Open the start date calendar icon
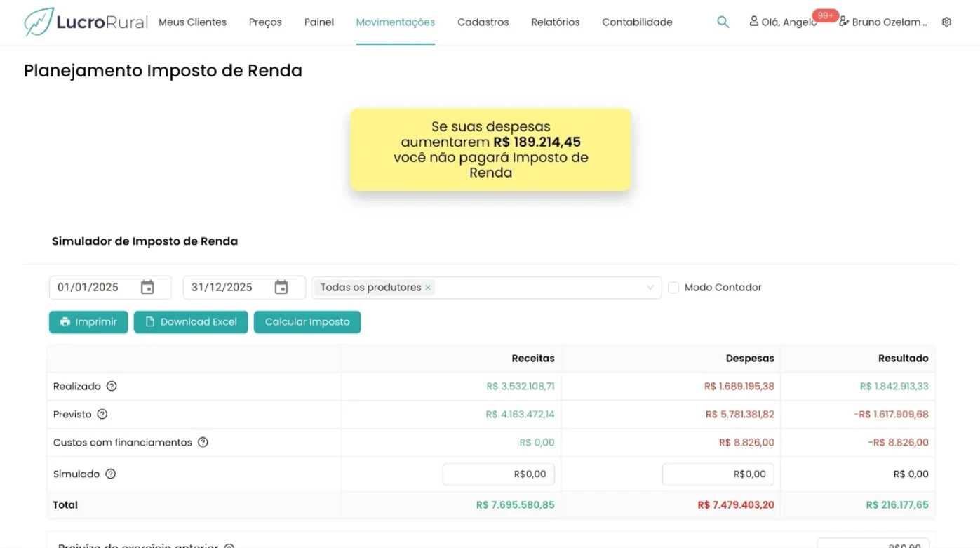 (x=147, y=287)
